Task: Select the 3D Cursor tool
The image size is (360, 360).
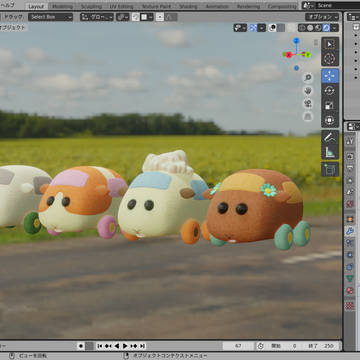Action: tap(330, 59)
